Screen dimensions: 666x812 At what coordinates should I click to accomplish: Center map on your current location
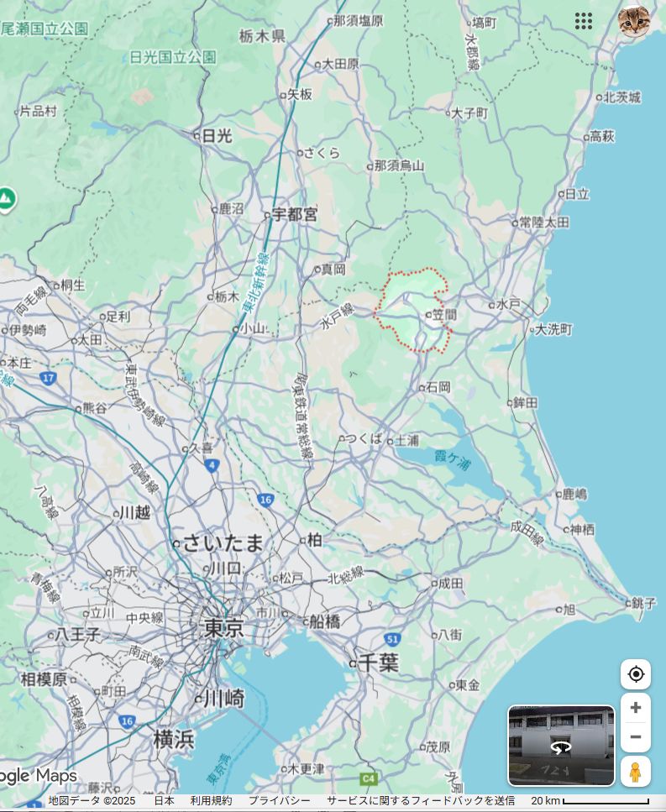click(636, 674)
